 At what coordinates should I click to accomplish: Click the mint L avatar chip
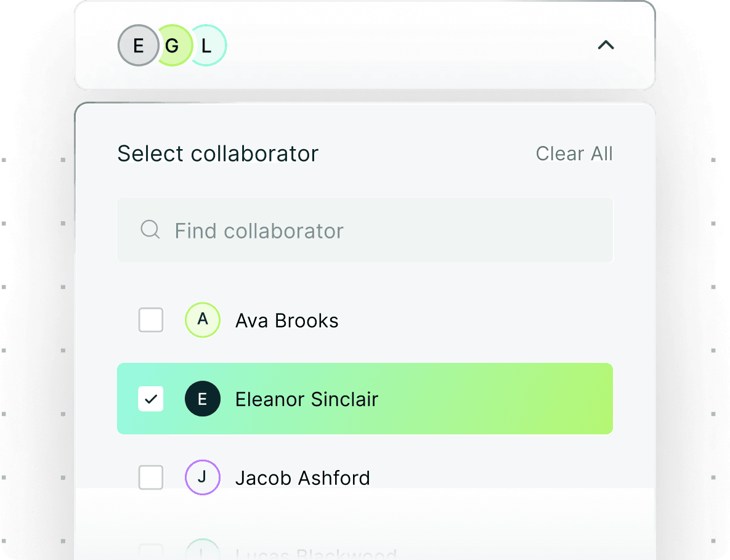[x=209, y=45]
